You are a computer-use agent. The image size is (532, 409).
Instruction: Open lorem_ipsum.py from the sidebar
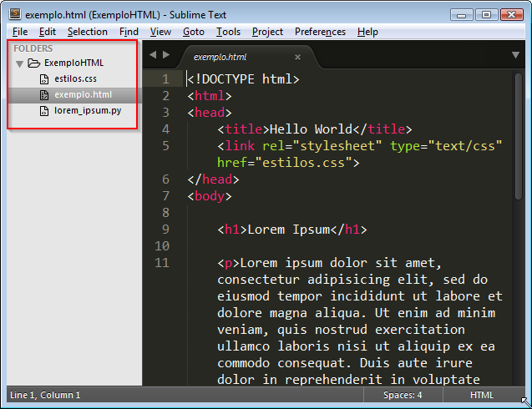click(88, 110)
